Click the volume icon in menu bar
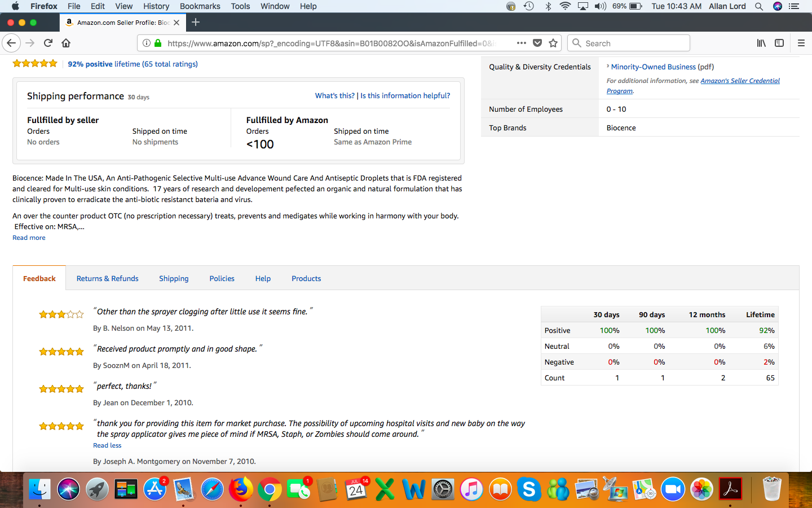 click(x=601, y=6)
